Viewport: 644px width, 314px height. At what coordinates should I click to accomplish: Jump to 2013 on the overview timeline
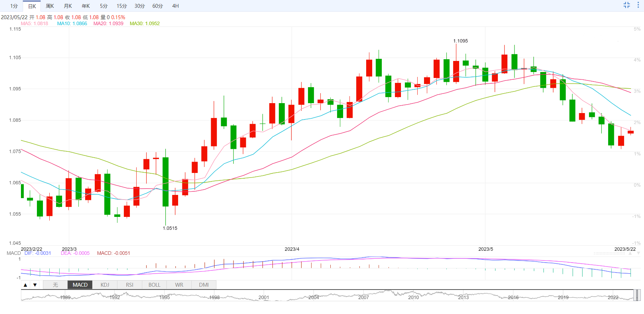[x=463, y=297]
